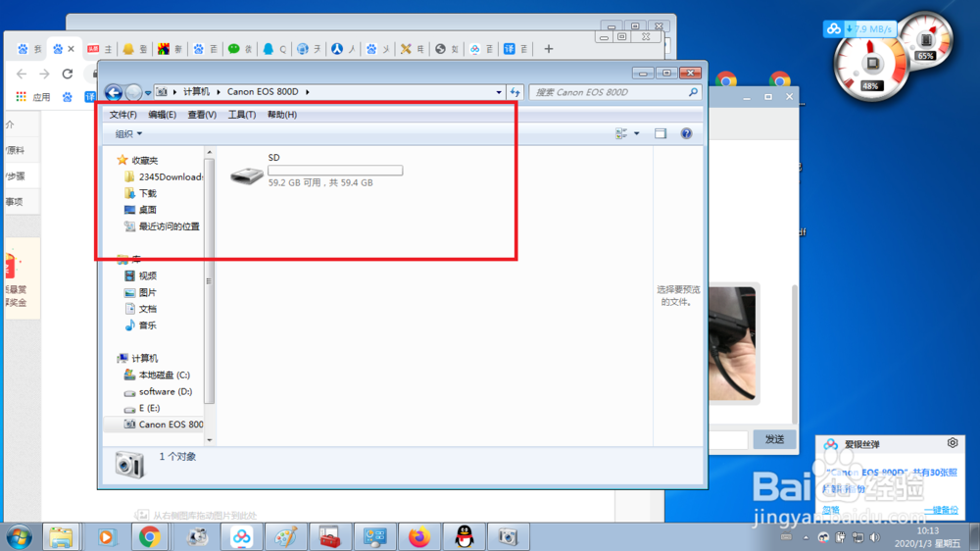
Task: Open the 组织 dropdown
Action: coord(128,133)
